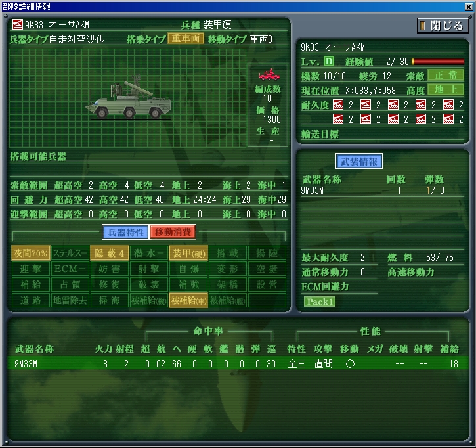Select the 9M33M row in the bottom weapon table

(x=238, y=363)
